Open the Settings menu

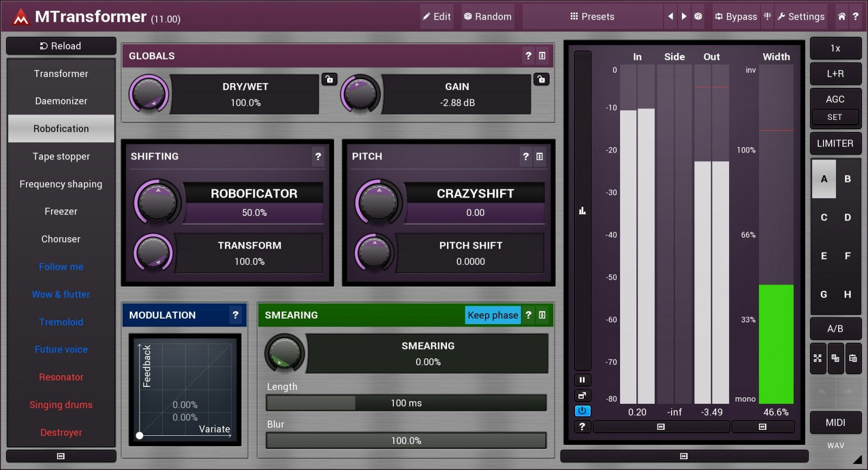[801, 16]
